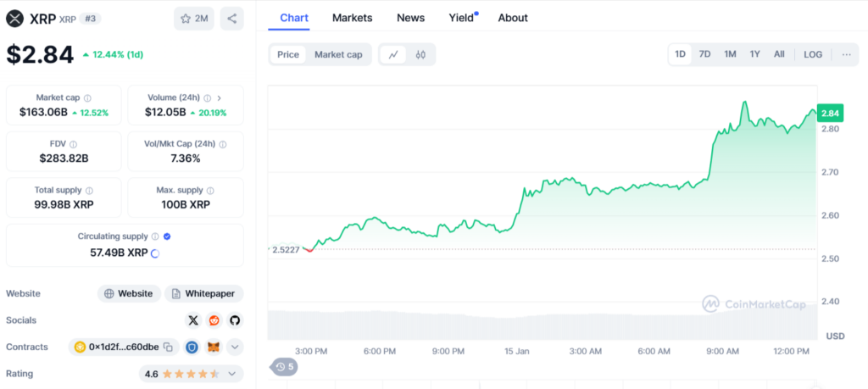Click the XRP coin logo icon
The image size is (868, 389).
pyautogui.click(x=15, y=19)
